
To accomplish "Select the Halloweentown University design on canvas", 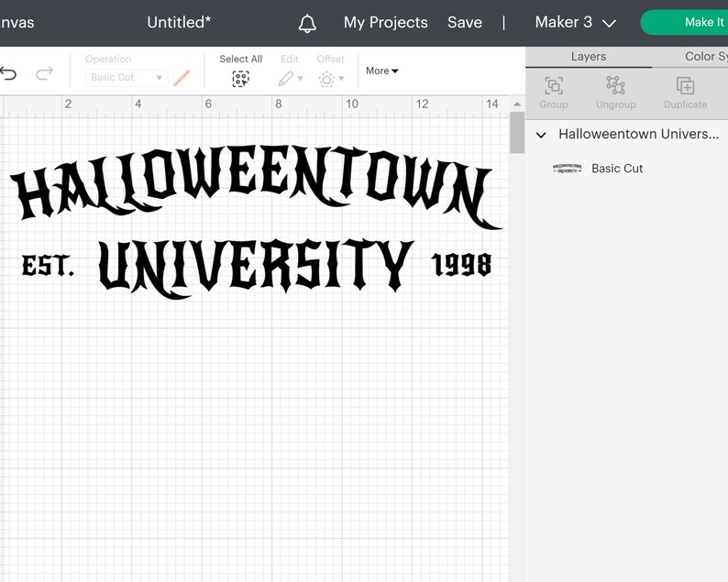I will (257, 222).
